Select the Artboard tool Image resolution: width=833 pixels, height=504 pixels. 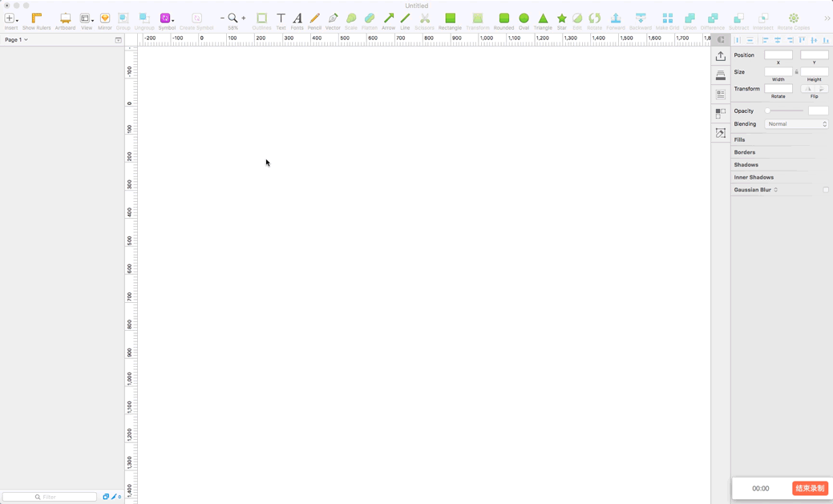(65, 18)
